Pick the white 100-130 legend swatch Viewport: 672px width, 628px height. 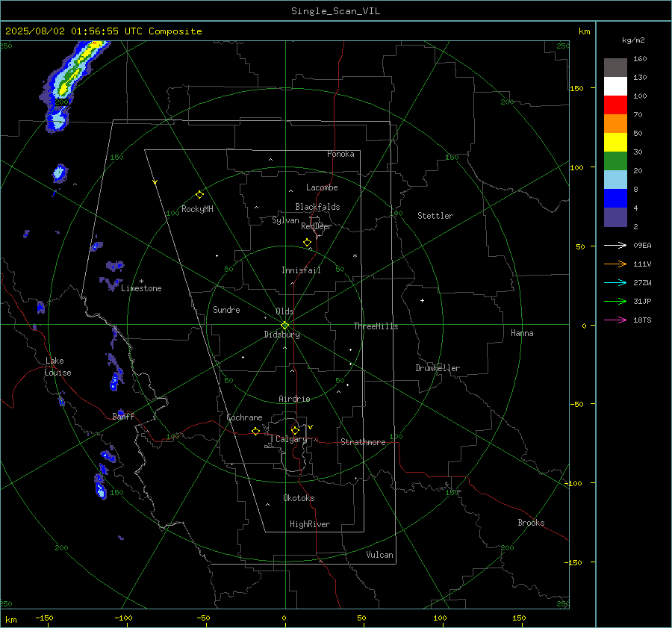click(615, 87)
